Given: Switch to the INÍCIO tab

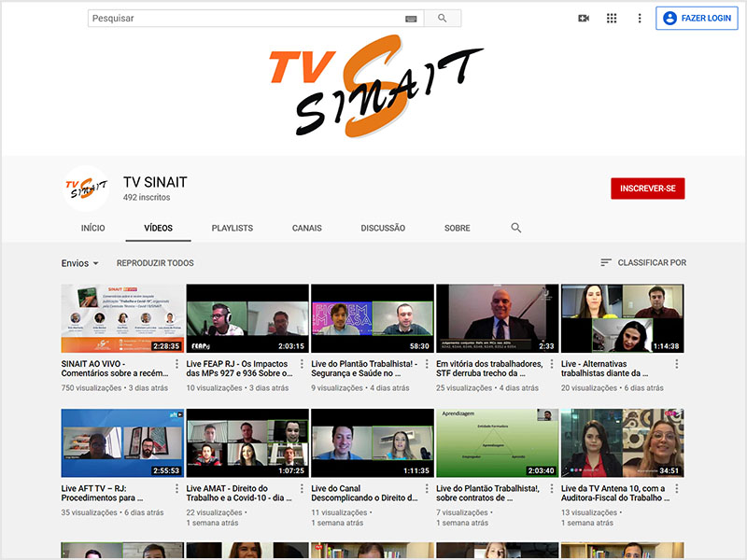Looking at the screenshot, I should [92, 228].
